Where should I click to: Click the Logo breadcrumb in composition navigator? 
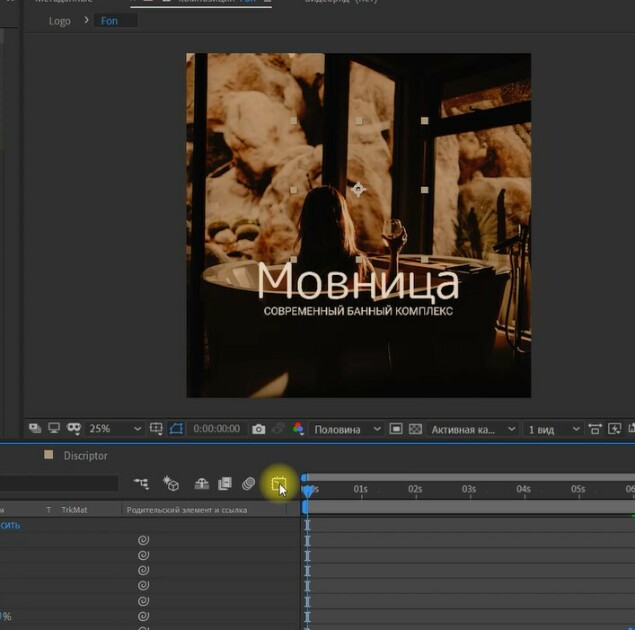[x=60, y=21]
